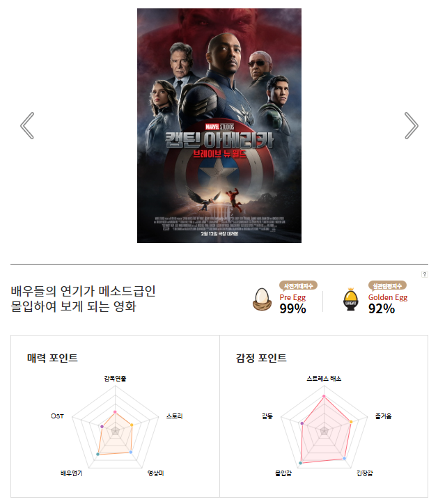
Task: Click the 사전기대지수 badge label
Action: pos(299,285)
